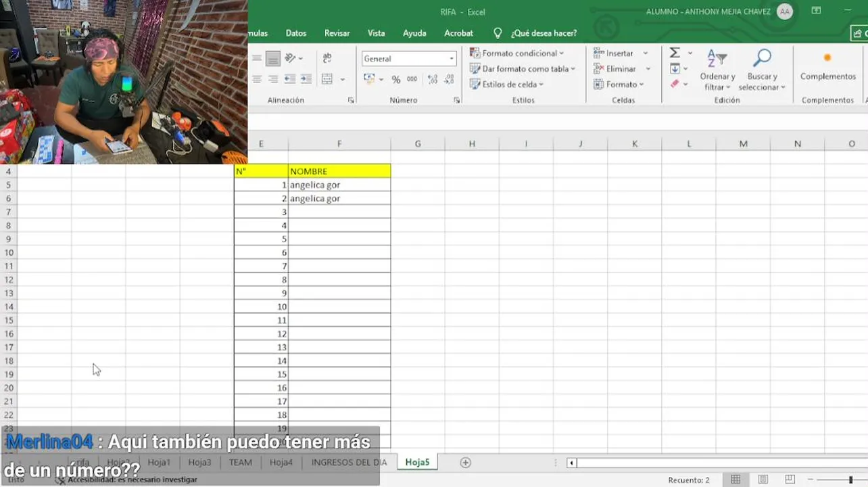Open Ordenar y filtrar
868x487 pixels.
click(x=717, y=70)
